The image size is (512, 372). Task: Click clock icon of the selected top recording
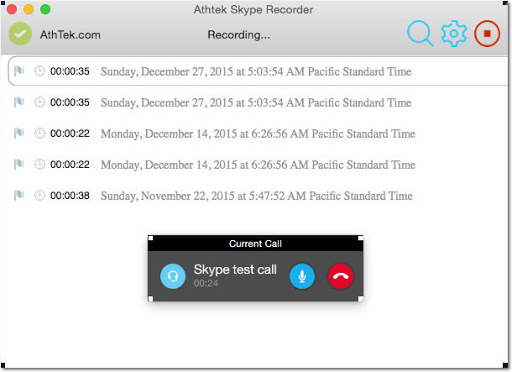[39, 71]
